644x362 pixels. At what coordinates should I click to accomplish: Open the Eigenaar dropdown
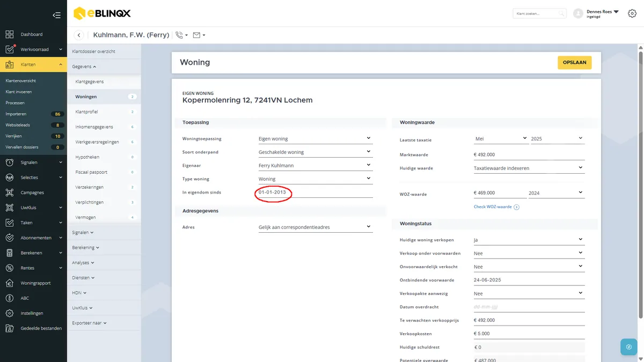[315, 165]
